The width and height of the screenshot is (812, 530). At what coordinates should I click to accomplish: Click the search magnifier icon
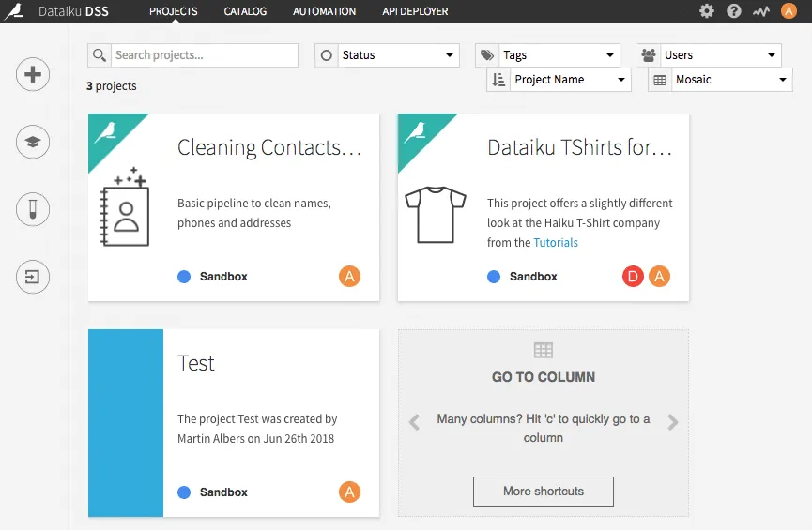(100, 54)
